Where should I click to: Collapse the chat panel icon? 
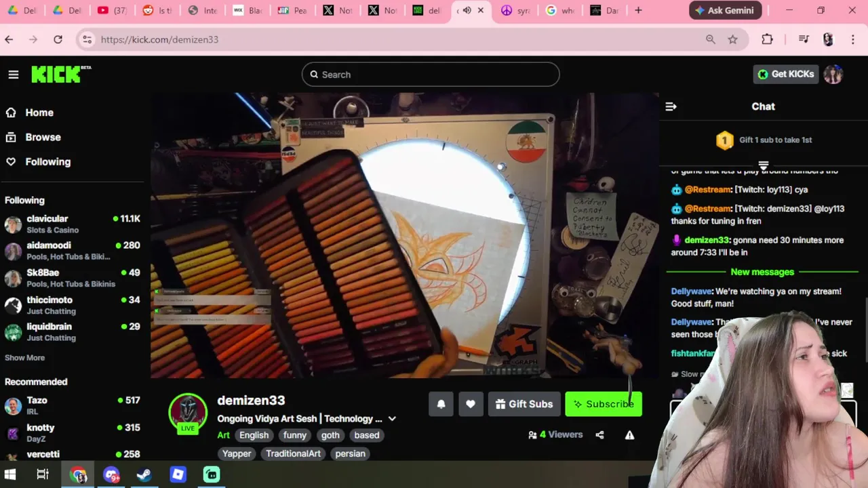[671, 106]
